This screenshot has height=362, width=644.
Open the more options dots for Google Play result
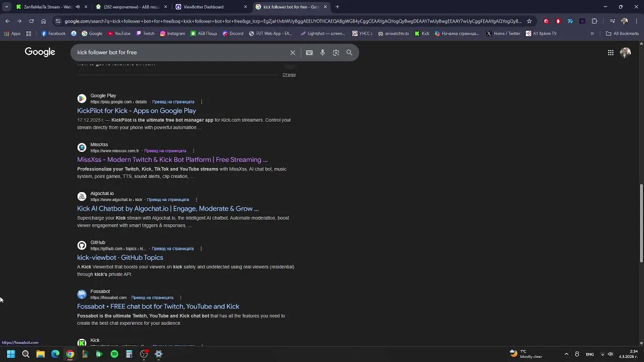[x=201, y=102]
